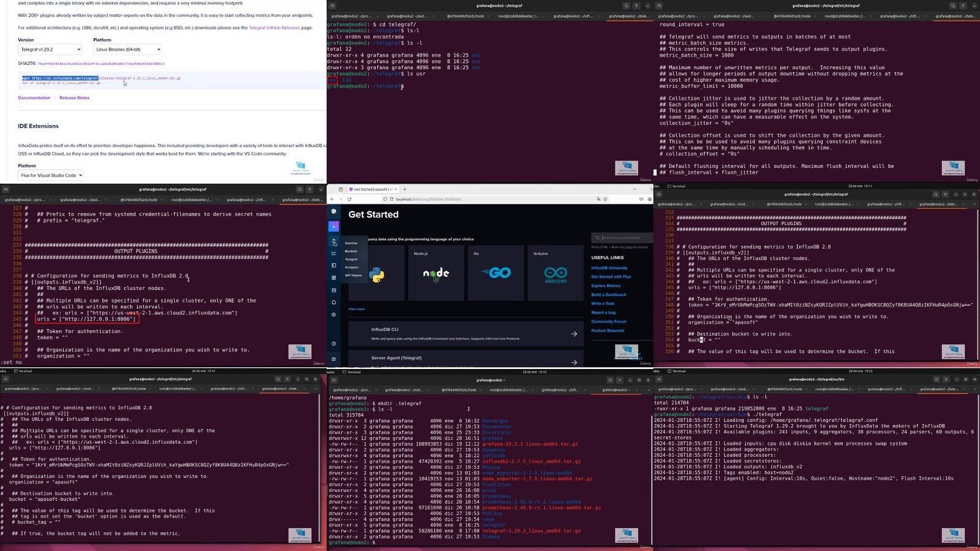Switch to @47bb4092fa2d:/node tab in ~/telegraf terminal
Image resolution: width=980 pixels, height=551 pixels.
pyautogui.click(x=466, y=16)
